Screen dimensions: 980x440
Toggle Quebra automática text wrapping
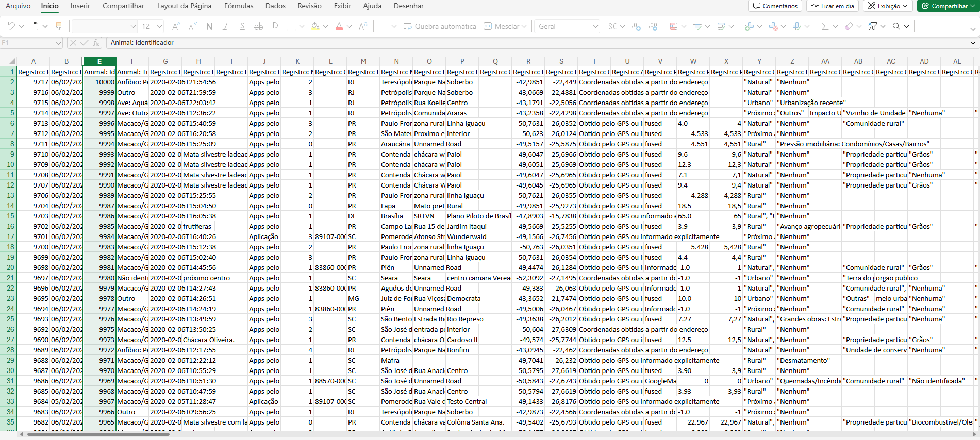coord(440,26)
